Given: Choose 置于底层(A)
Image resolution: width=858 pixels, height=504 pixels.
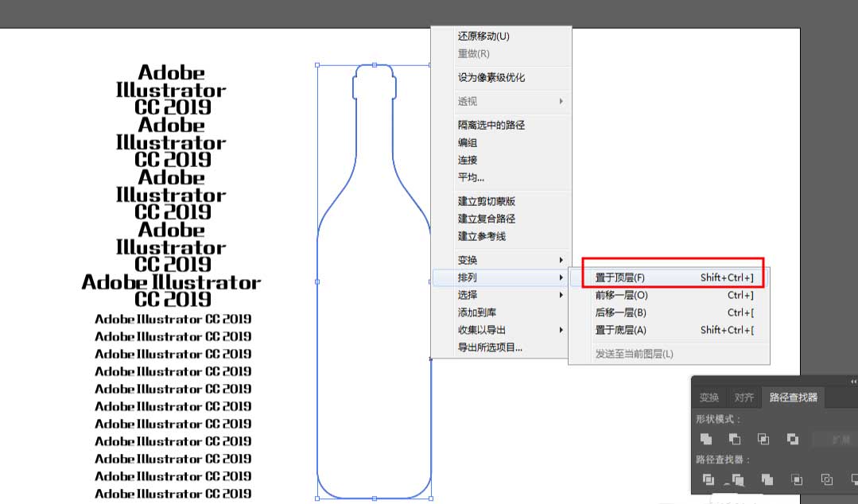Looking at the screenshot, I should (x=670, y=330).
